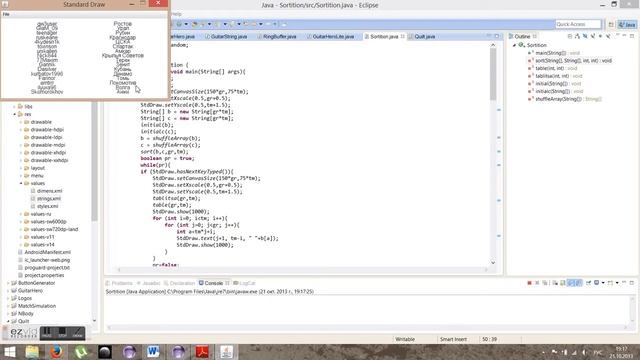This screenshot has height=360, width=640.
Task: Expand the menu folder
Action: [21, 176]
